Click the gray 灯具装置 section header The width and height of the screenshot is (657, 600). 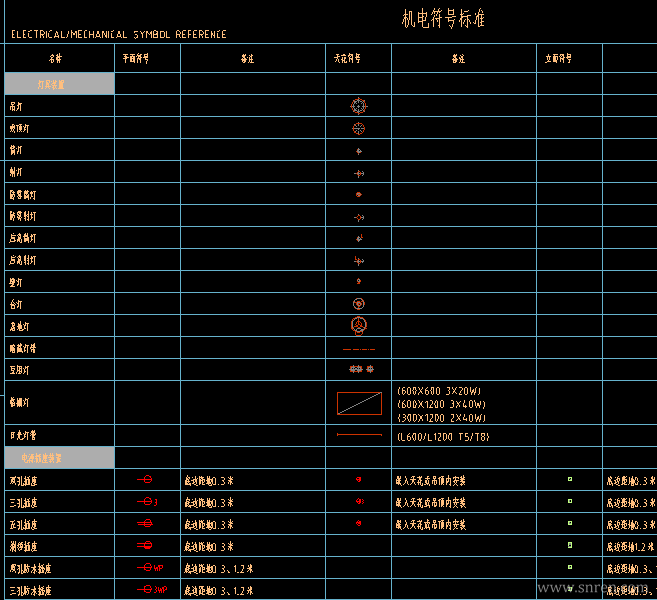(x=59, y=84)
